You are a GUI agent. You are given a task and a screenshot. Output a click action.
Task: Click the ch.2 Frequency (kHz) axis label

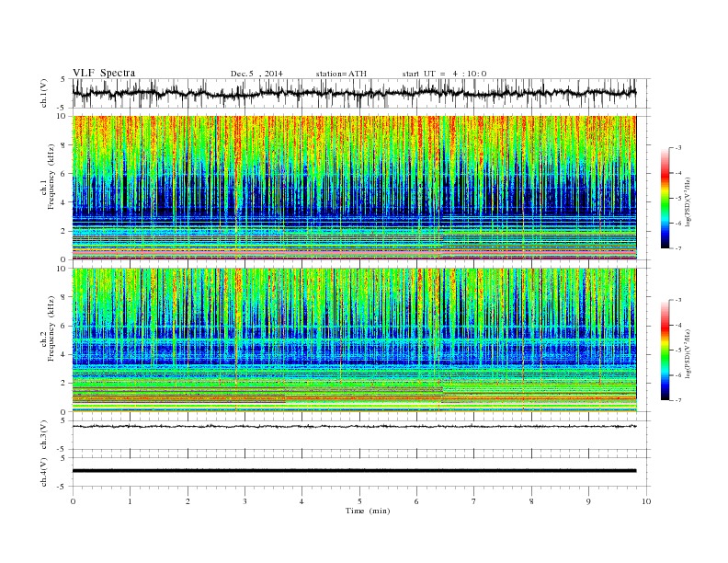coord(48,329)
